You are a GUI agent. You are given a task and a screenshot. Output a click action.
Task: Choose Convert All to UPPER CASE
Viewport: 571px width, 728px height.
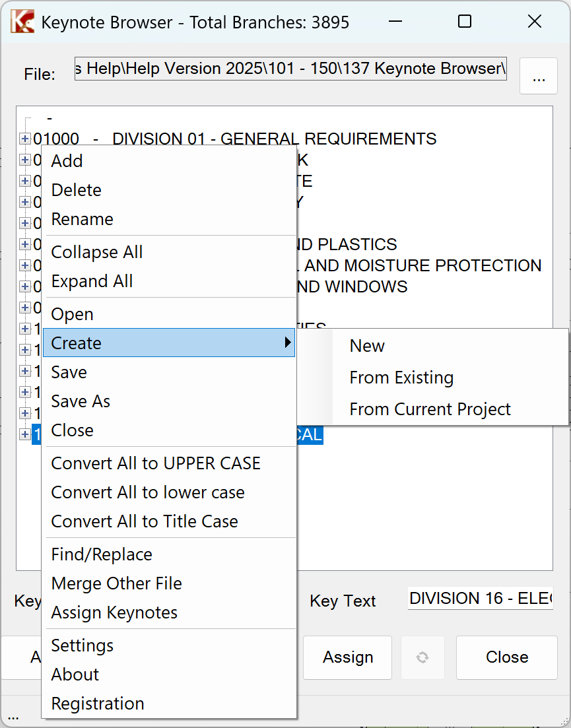click(156, 464)
